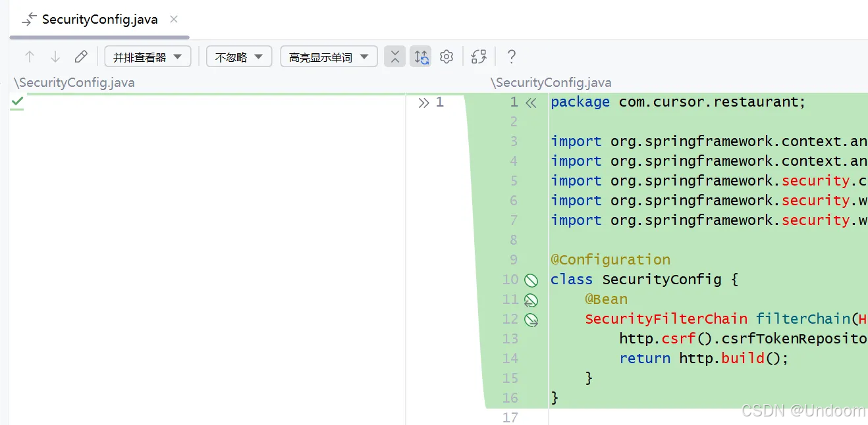The width and height of the screenshot is (868, 425).
Task: Toggle collapse unchanged fragments
Action: pyautogui.click(x=394, y=57)
